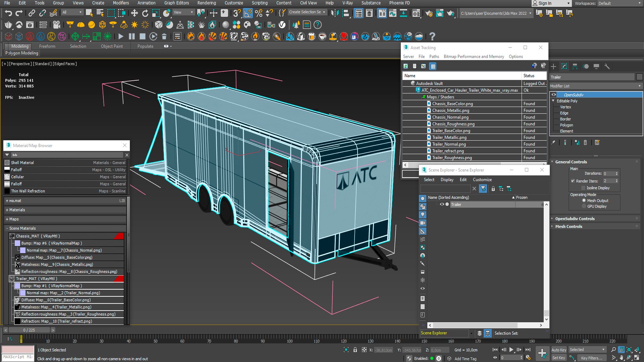Click the Mirror tool icon

[334, 13]
